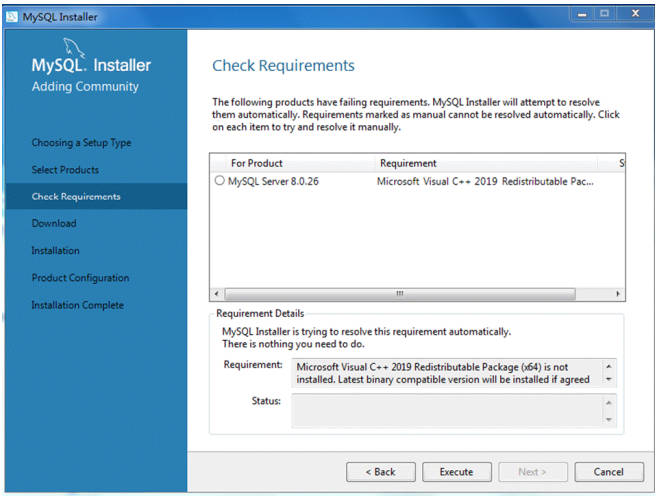Minimize the MySQL Installer window
The image size is (659, 496).
[x=582, y=15]
